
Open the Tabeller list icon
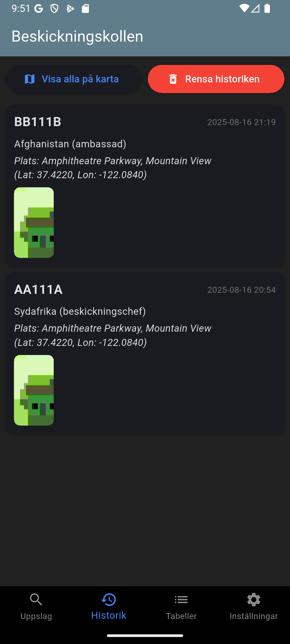point(181,600)
